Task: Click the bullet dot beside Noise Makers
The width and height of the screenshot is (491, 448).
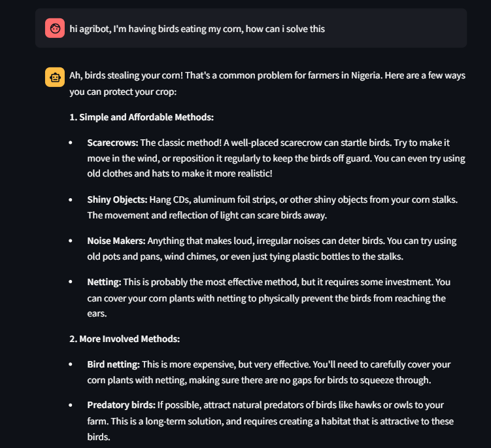Action: click(x=71, y=241)
